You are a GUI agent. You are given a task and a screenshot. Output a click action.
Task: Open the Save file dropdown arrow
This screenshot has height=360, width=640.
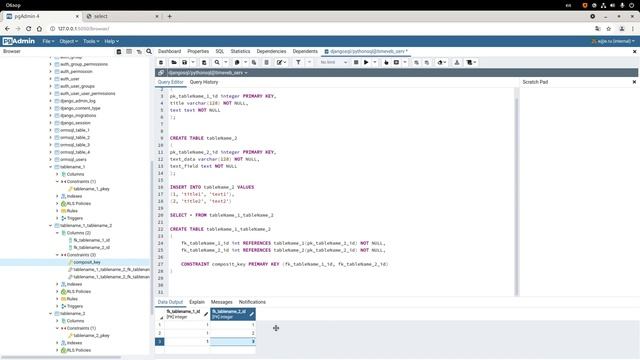[193, 62]
